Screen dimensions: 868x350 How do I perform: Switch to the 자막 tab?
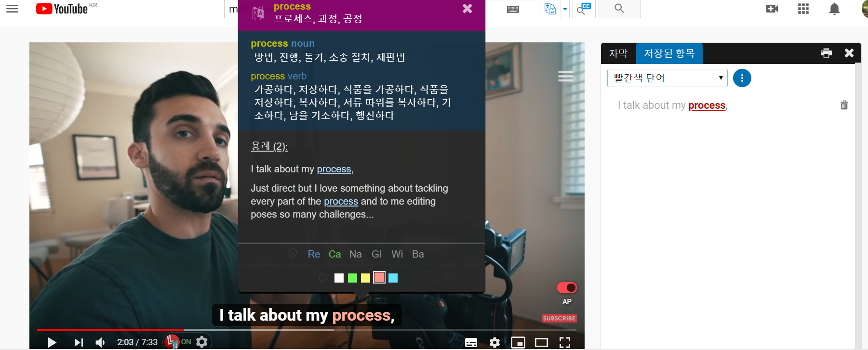(x=618, y=53)
